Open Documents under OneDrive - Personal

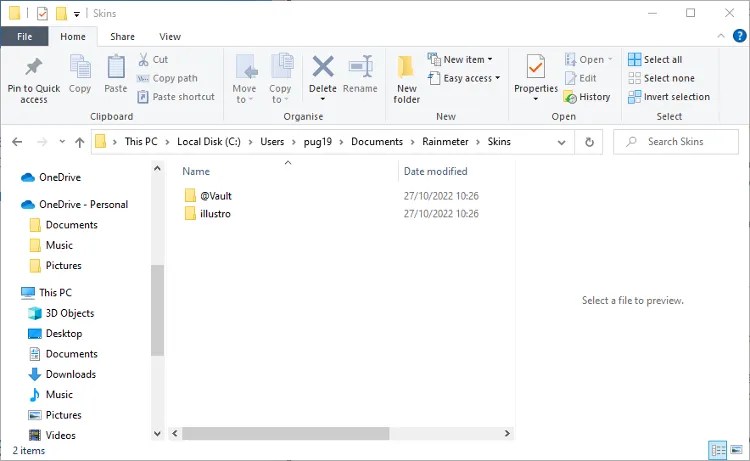coord(63,225)
